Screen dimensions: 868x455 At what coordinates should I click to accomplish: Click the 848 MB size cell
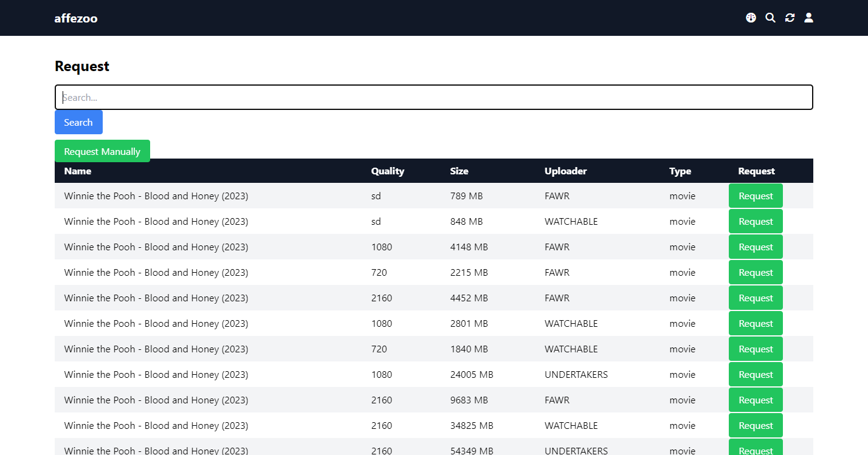coord(466,221)
